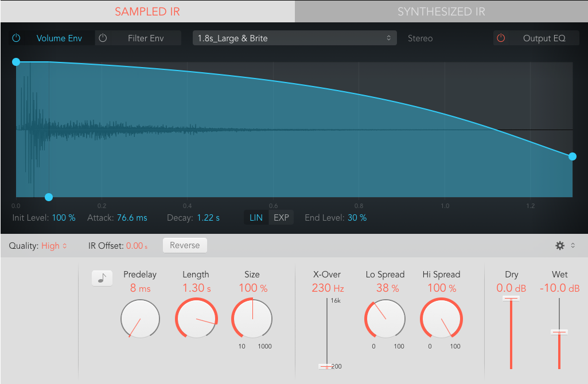The width and height of the screenshot is (588, 384).
Task: Click the Size 100 % value
Action: click(x=253, y=288)
